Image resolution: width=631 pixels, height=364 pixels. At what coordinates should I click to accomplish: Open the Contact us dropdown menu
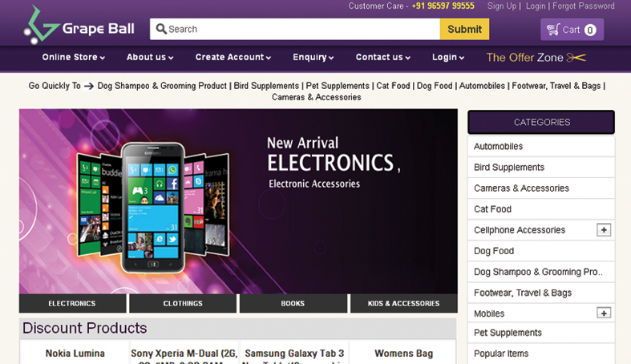[382, 57]
